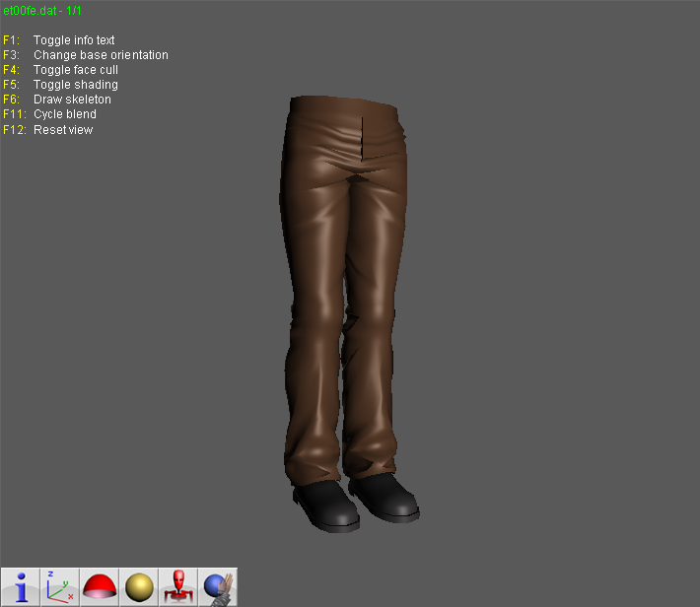
Task: Click the red skeleton figure icon
Action: (178, 587)
